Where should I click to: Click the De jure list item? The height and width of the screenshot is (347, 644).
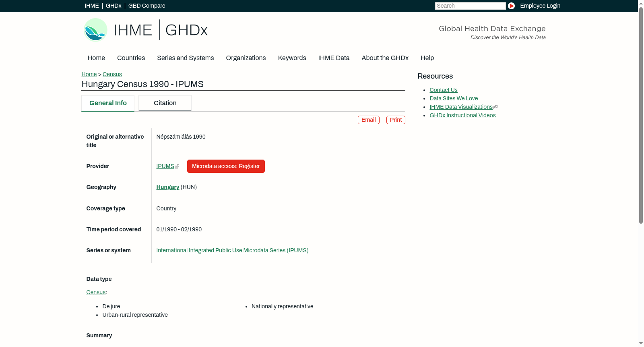coord(111,306)
